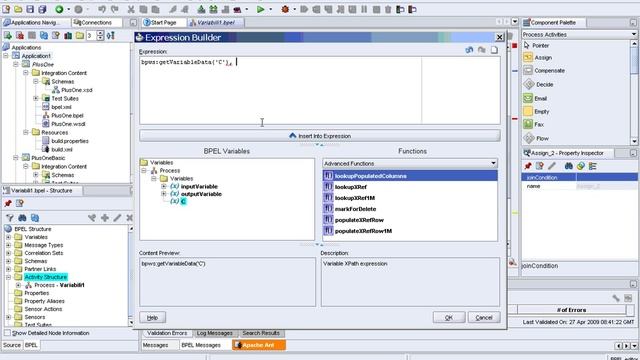Click the up arrow of the navigator number stepper

(100, 33)
